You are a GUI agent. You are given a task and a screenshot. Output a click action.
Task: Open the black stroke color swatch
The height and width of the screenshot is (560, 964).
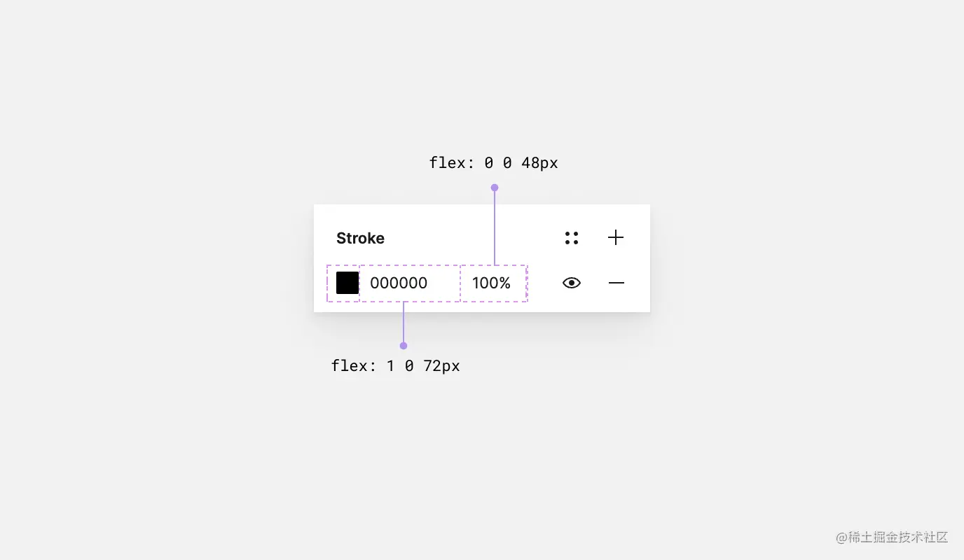coord(347,283)
